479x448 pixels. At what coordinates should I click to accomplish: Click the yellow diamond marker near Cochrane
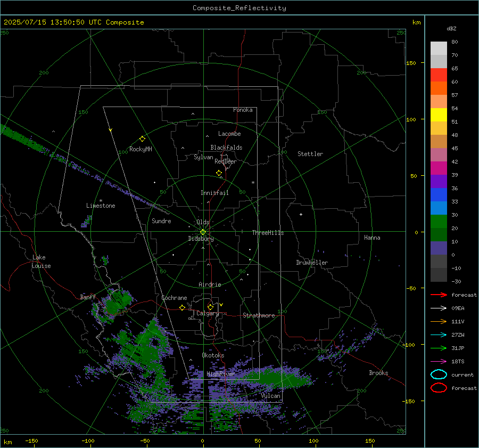click(x=182, y=308)
